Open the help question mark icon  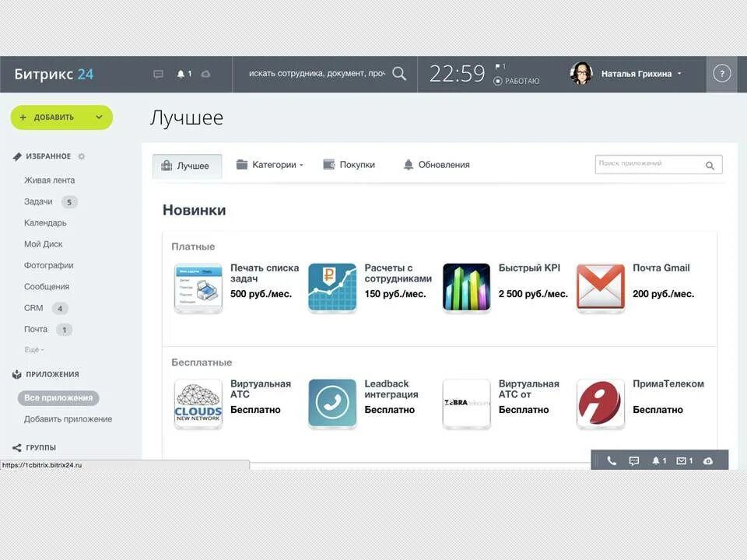coord(722,74)
